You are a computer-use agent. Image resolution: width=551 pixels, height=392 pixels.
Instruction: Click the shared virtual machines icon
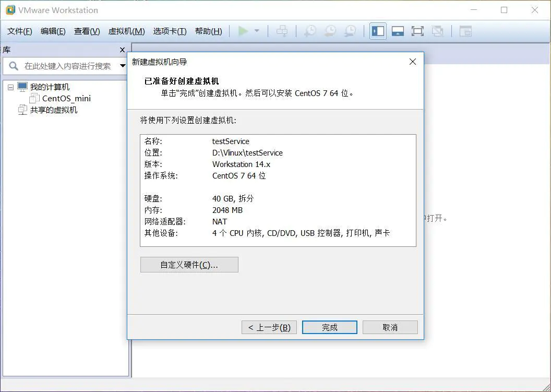pyautogui.click(x=22, y=110)
